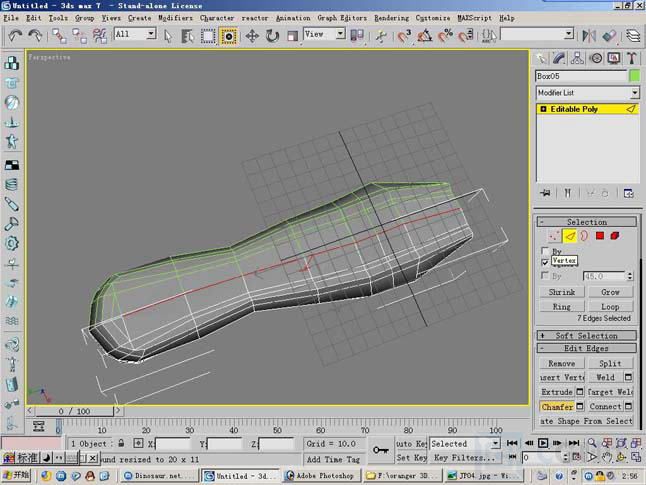The image size is (646, 485).
Task: Open the All selection filter dropdown
Action: coord(151,34)
